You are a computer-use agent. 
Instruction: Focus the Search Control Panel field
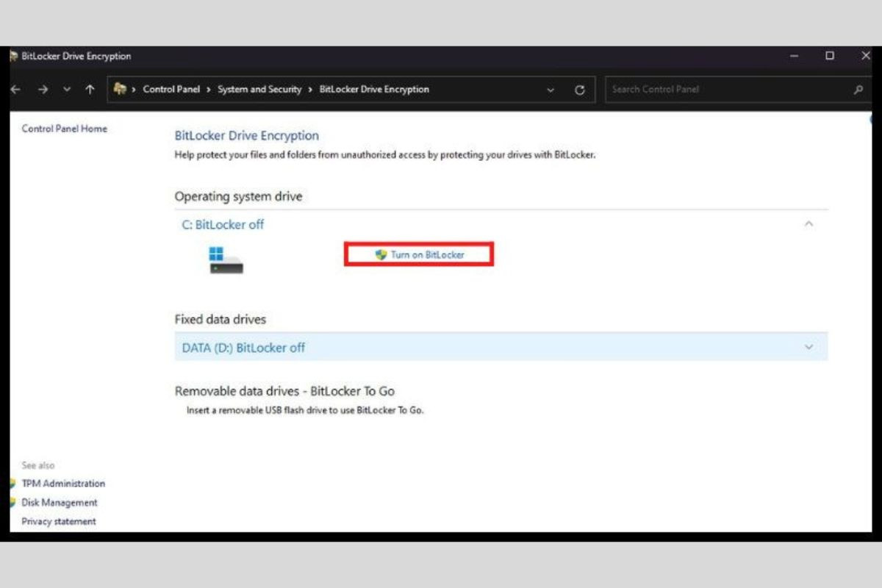click(x=737, y=89)
